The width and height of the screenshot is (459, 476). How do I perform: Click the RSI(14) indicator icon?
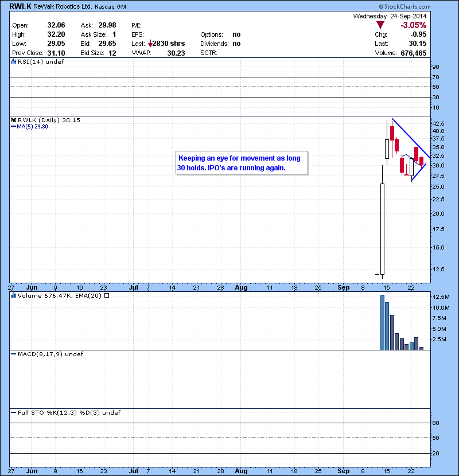click(13, 61)
